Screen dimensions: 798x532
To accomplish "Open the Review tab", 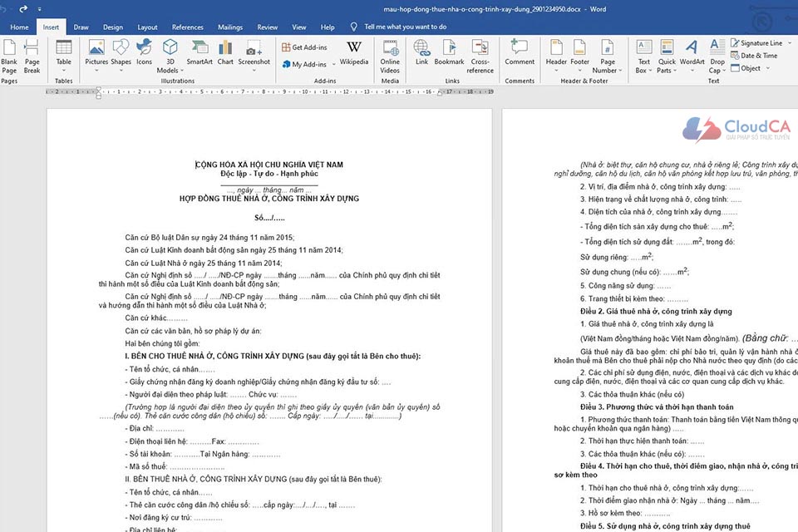I will click(x=267, y=27).
